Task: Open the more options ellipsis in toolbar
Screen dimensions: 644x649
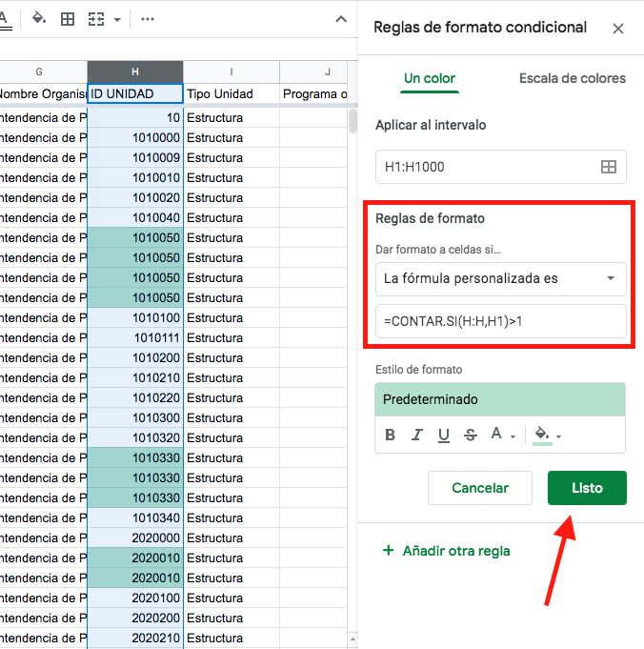Action: coord(148,19)
